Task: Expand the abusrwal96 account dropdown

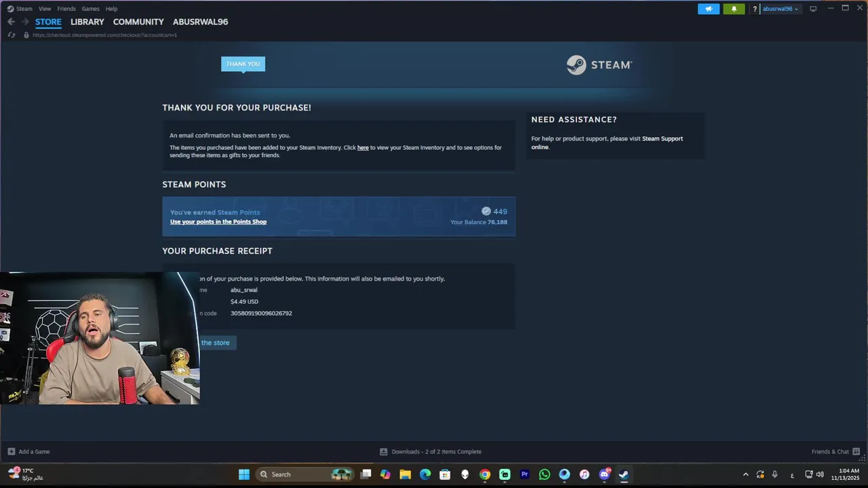Action: 781,9
